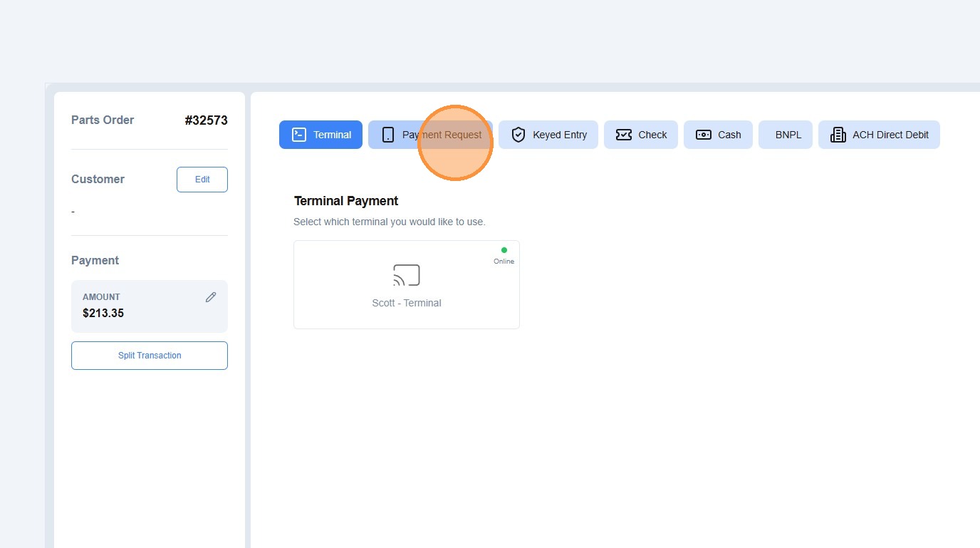Screen dimensions: 980x548
Task: Choose the Cash payment option
Action: [x=718, y=135]
